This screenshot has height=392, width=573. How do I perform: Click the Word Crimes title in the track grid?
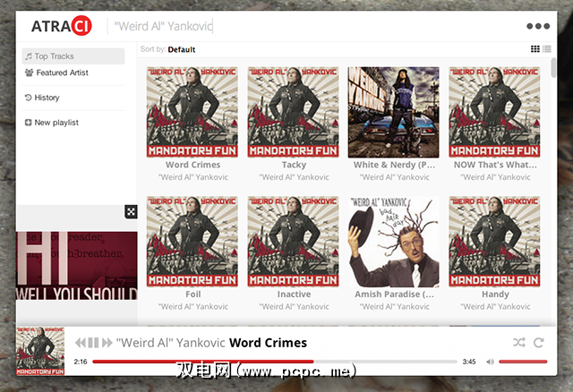193,165
